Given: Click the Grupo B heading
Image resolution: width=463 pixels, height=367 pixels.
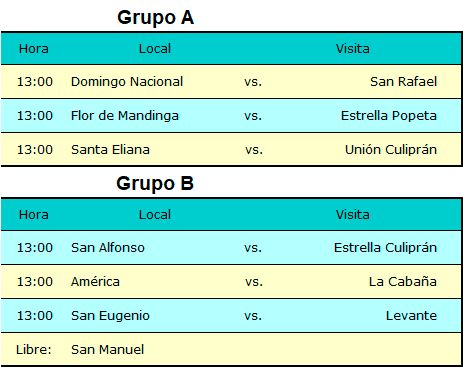Looking at the screenshot, I should [155, 184].
